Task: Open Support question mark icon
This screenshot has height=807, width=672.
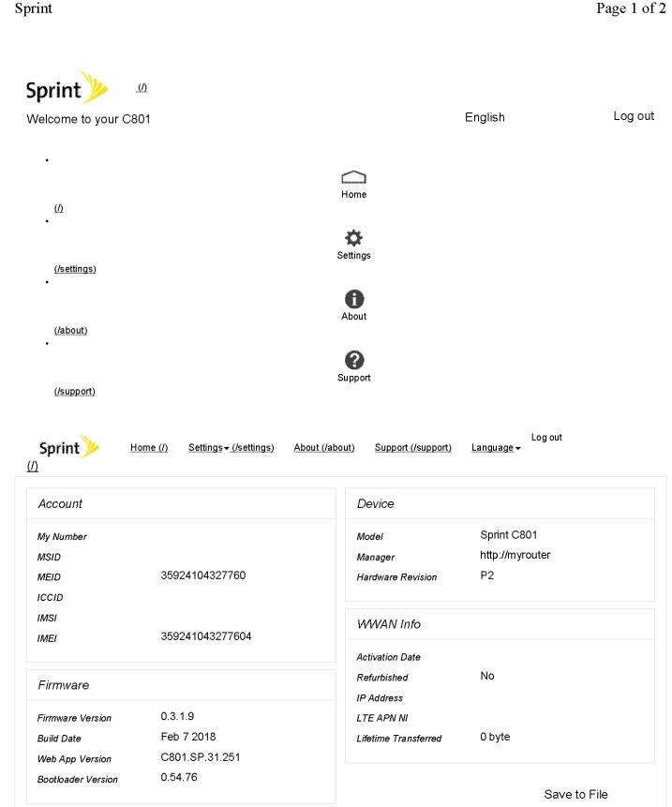Action: point(354,360)
